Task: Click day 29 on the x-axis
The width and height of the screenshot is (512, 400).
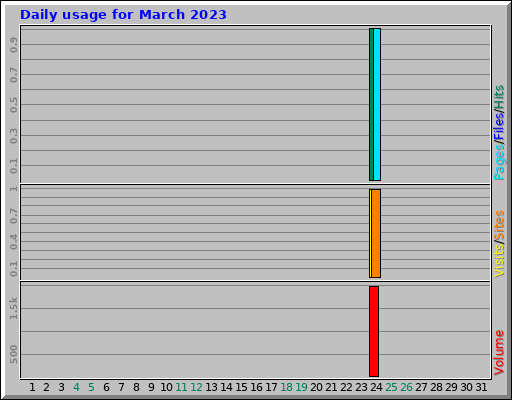Action: [x=451, y=387]
